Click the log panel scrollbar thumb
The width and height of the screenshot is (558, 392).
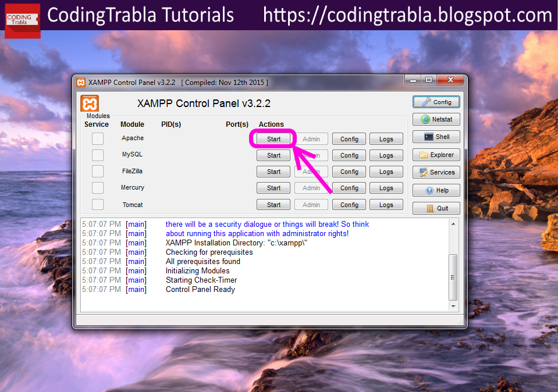[453, 277]
